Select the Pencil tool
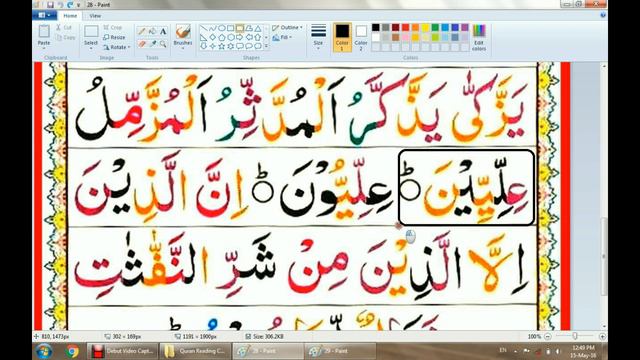 point(142,31)
